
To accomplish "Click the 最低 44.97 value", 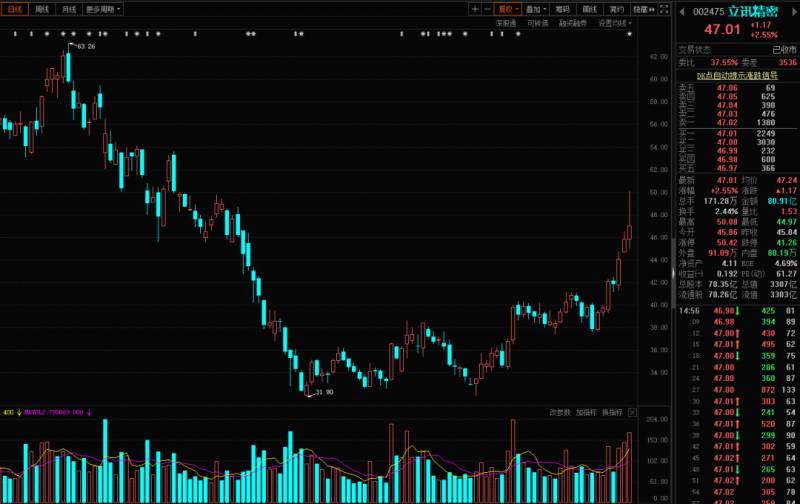I will tap(786, 222).
